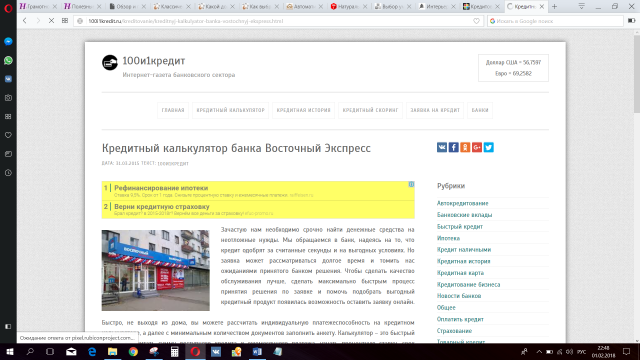The width and height of the screenshot is (640, 360).
Task: Launch Calculator from the taskbar
Action: coord(174,352)
